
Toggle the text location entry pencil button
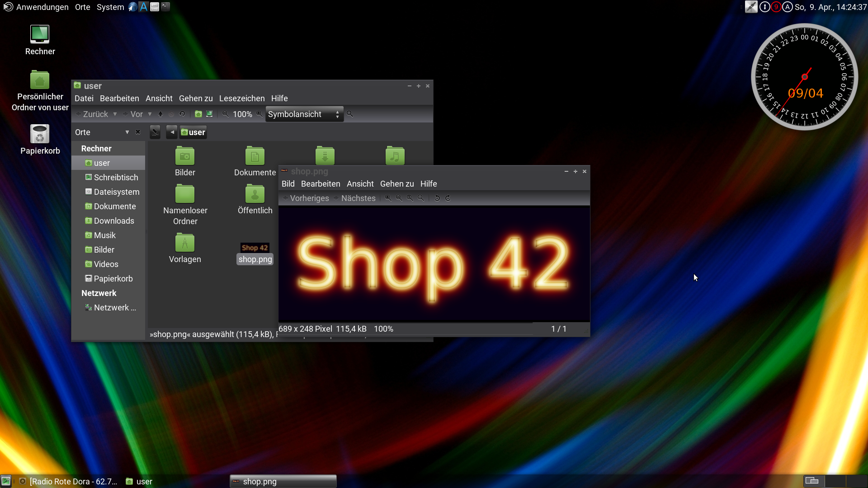(x=155, y=132)
